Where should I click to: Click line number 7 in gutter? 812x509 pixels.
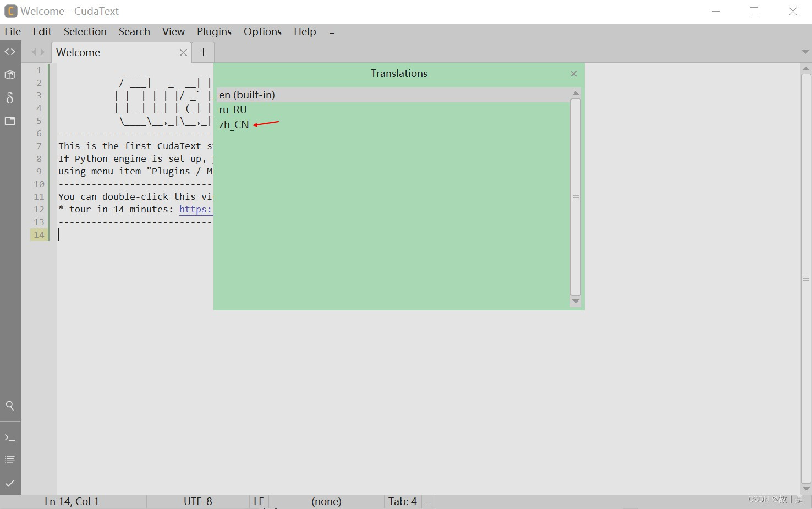39,146
